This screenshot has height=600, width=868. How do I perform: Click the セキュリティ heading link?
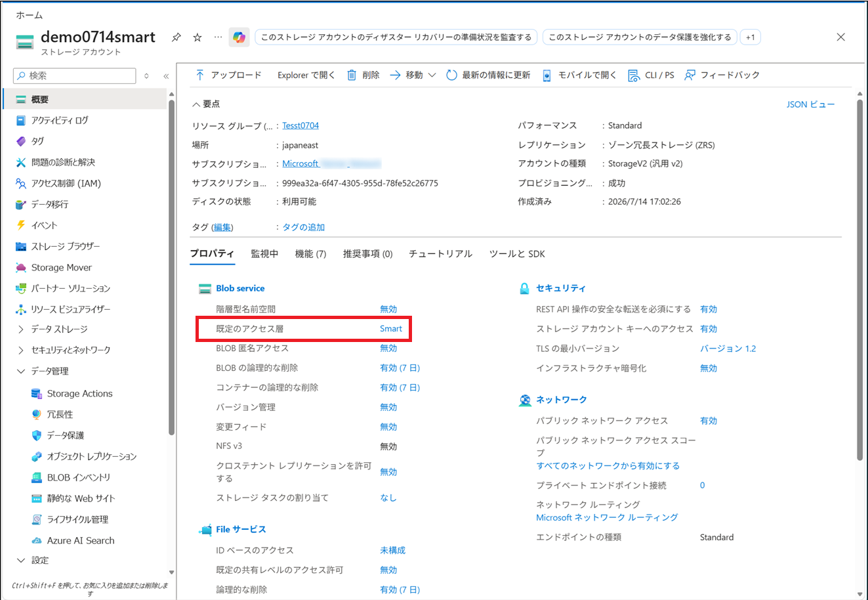tap(560, 288)
